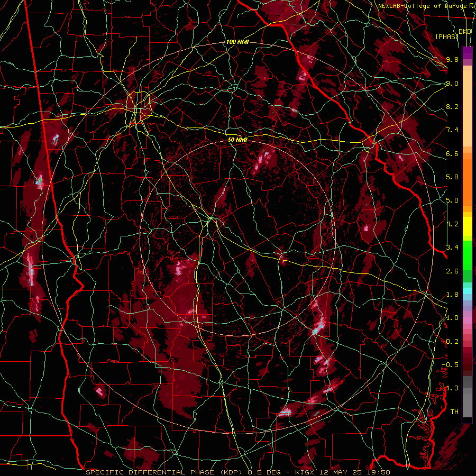Select the 2.6 value on the scale
Viewport: 476px width, 476px height.
pos(452,271)
